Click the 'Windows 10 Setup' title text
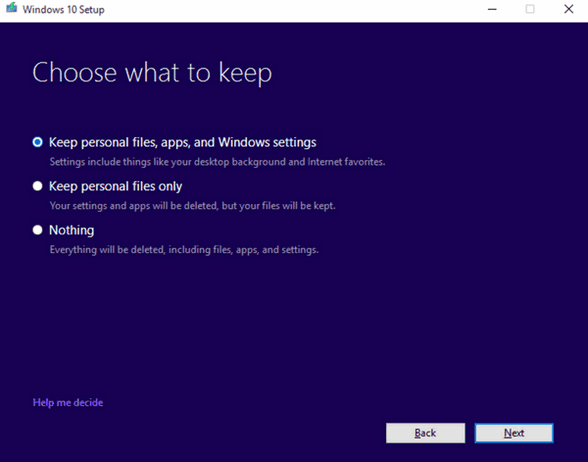 click(x=63, y=9)
